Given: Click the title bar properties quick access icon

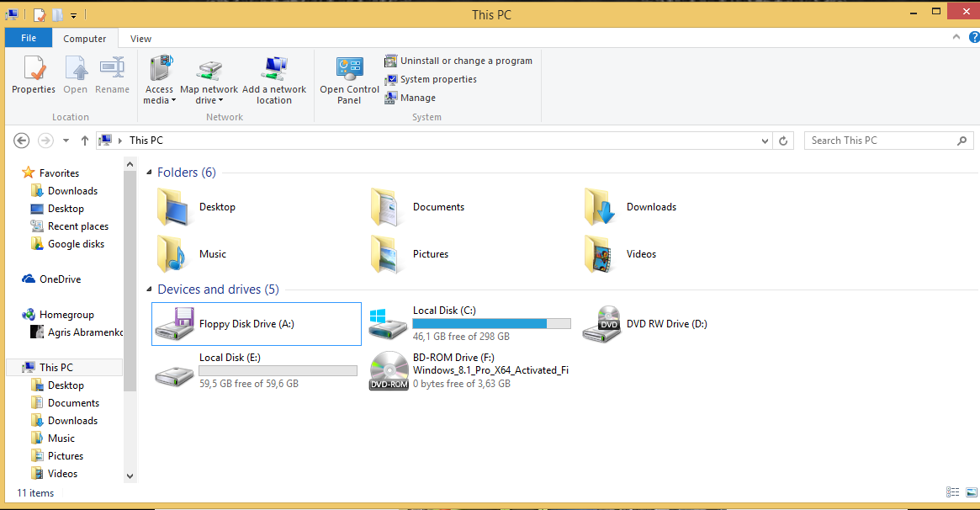Looking at the screenshot, I should [x=40, y=14].
